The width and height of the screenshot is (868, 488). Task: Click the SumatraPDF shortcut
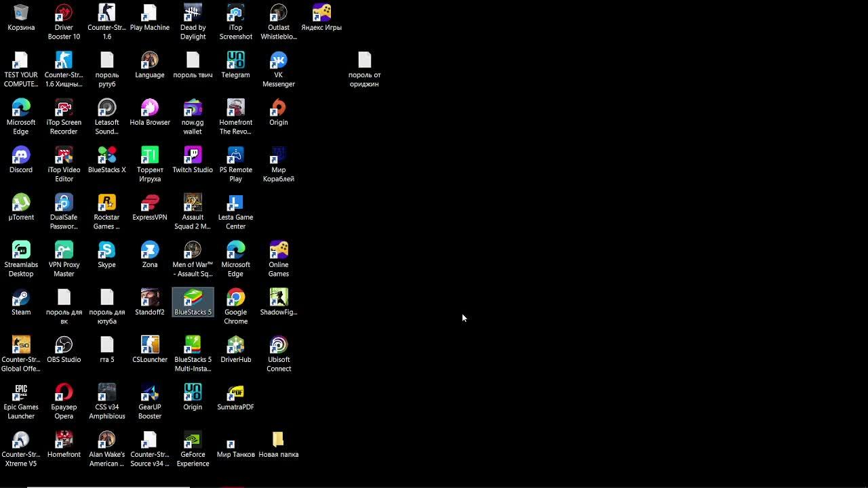pos(235,397)
